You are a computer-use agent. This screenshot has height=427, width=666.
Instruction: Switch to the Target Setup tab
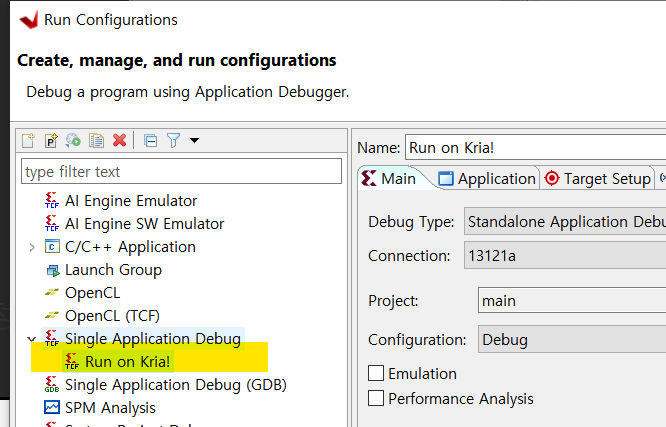[598, 179]
